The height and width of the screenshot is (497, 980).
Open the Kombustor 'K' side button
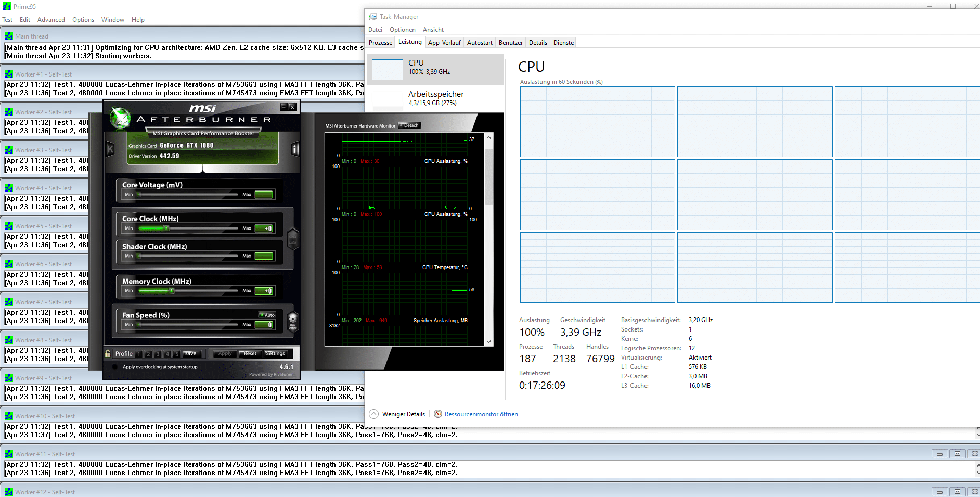(110, 149)
